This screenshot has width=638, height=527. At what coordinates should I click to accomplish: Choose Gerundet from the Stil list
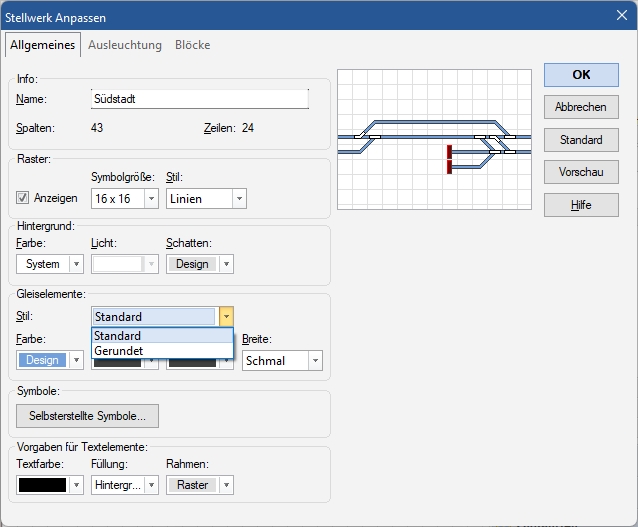point(161,351)
